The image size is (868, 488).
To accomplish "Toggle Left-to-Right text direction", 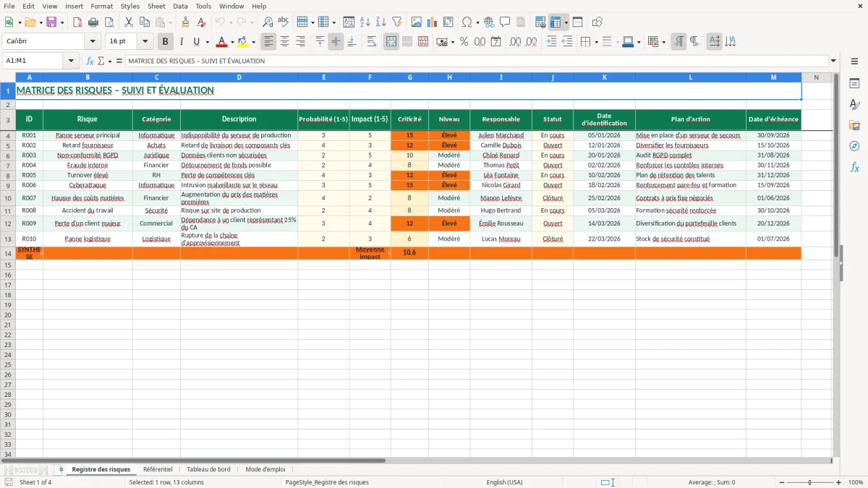I will 678,42.
